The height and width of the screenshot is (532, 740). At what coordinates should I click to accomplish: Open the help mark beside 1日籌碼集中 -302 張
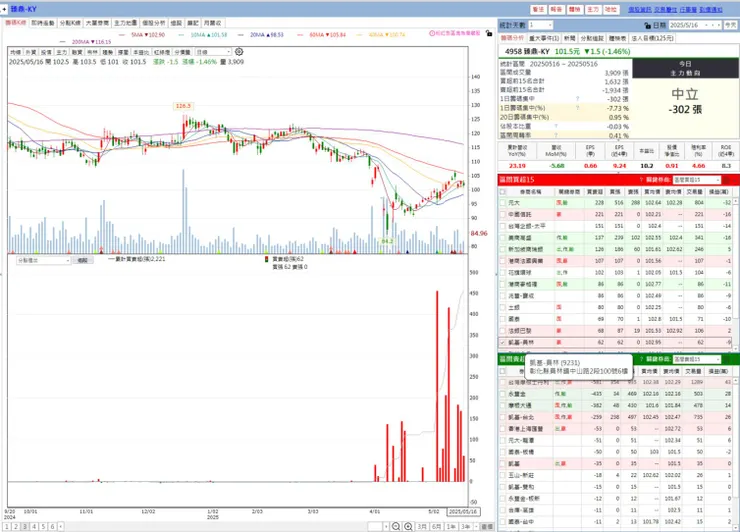[577, 99]
